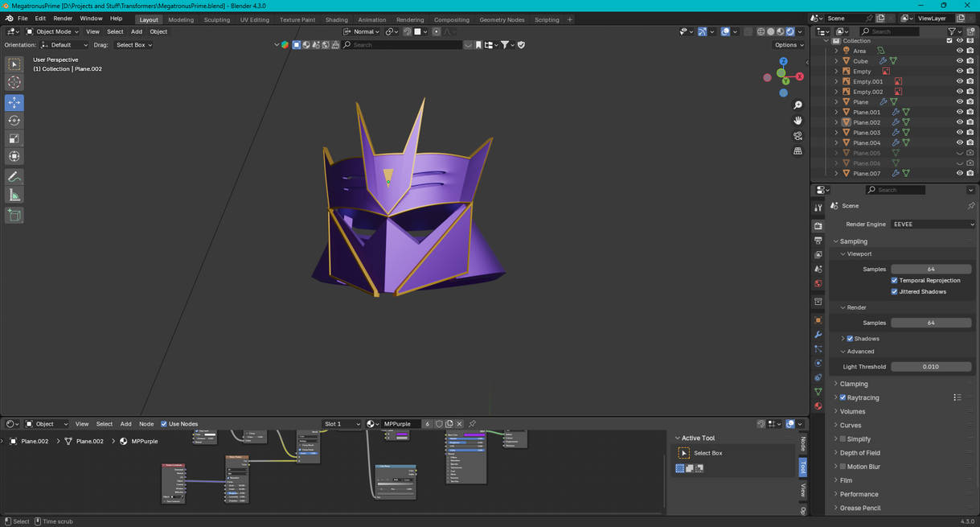Click the Select Box tool in toolbar

[x=14, y=64]
